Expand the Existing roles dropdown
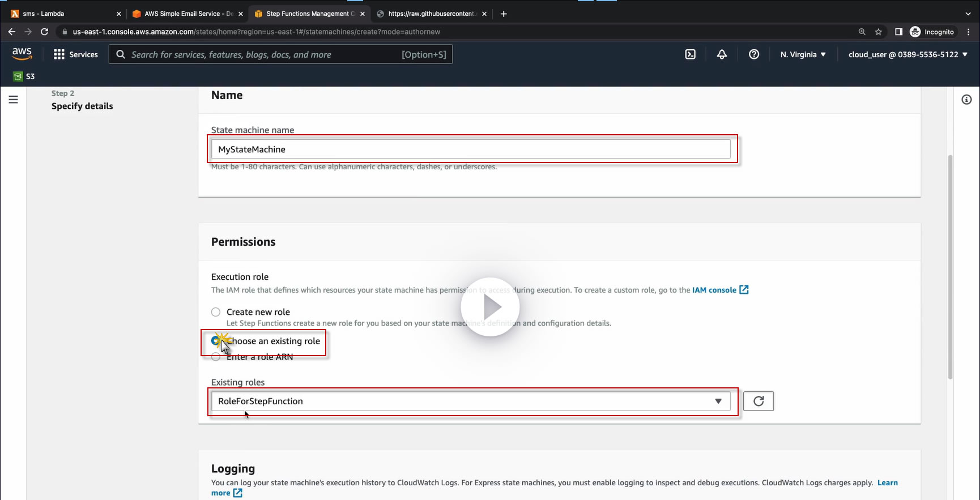The image size is (980, 500). [x=471, y=401]
